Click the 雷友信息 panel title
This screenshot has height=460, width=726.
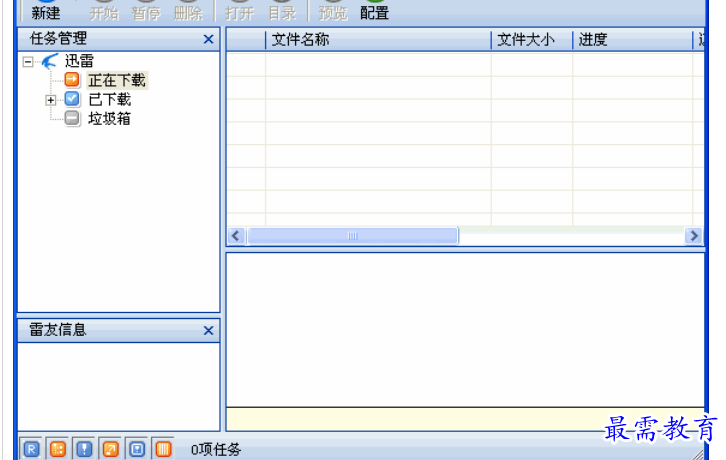tap(58, 330)
